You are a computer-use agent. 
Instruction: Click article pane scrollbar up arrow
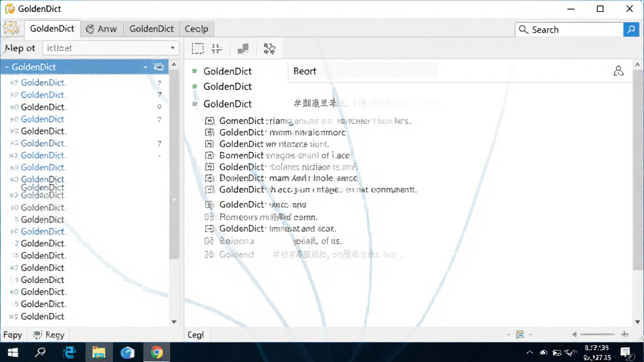pyautogui.click(x=638, y=65)
